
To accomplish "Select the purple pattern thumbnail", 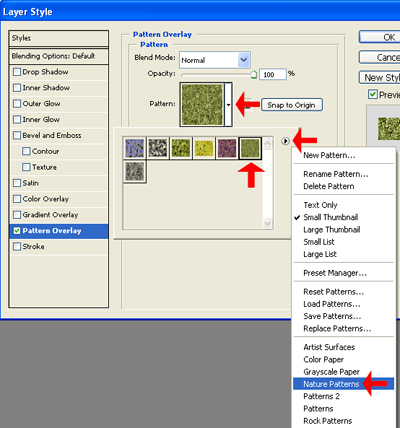I will click(227, 148).
